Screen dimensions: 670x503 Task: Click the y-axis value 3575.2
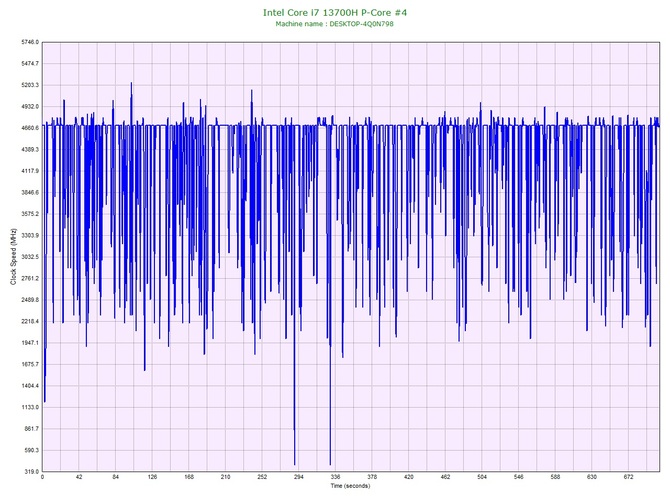click(29, 214)
